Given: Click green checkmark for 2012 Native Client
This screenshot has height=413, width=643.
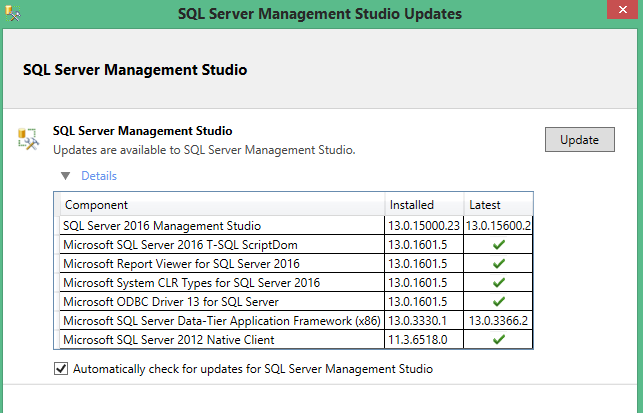Looking at the screenshot, I should point(499,340).
